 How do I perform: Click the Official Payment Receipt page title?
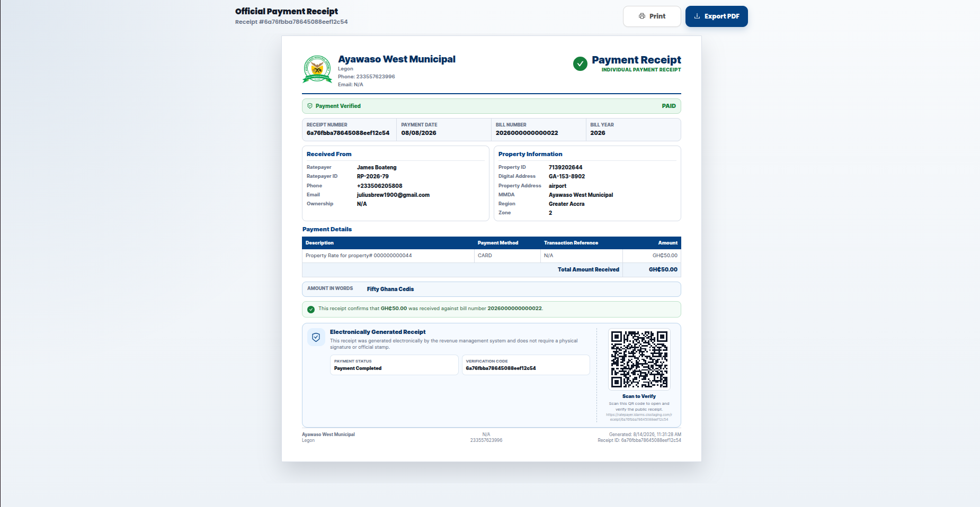pos(287,11)
